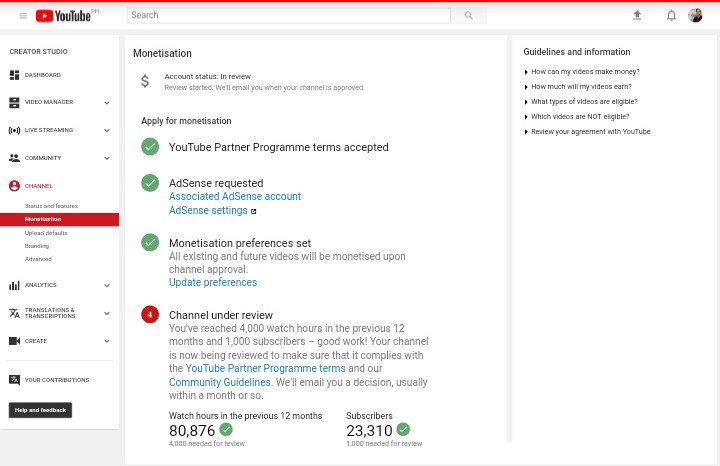Expand the Video Manager chevron
This screenshot has width=720, height=466.
pyautogui.click(x=107, y=103)
